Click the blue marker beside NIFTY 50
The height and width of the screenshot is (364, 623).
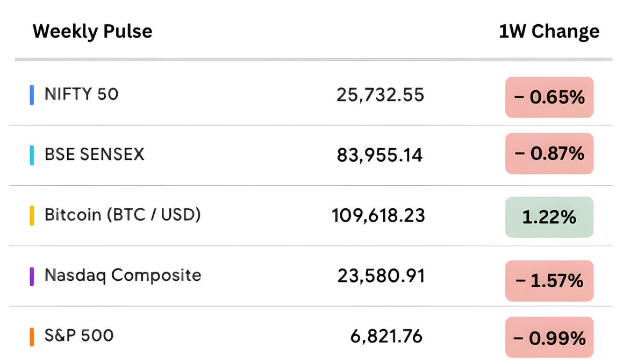[x=32, y=95]
